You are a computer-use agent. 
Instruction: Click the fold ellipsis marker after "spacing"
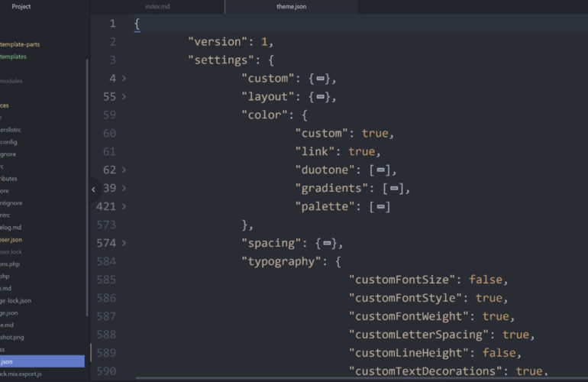coord(327,244)
